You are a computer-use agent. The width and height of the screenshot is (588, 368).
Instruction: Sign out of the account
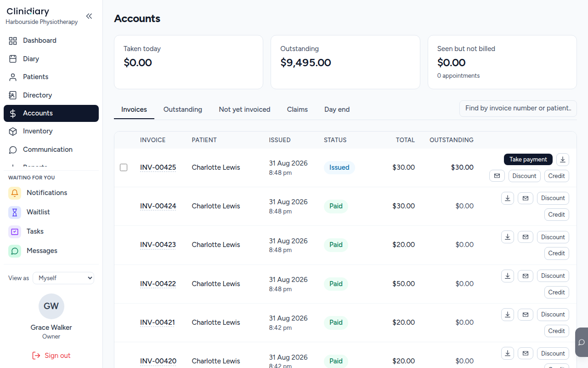pos(51,356)
